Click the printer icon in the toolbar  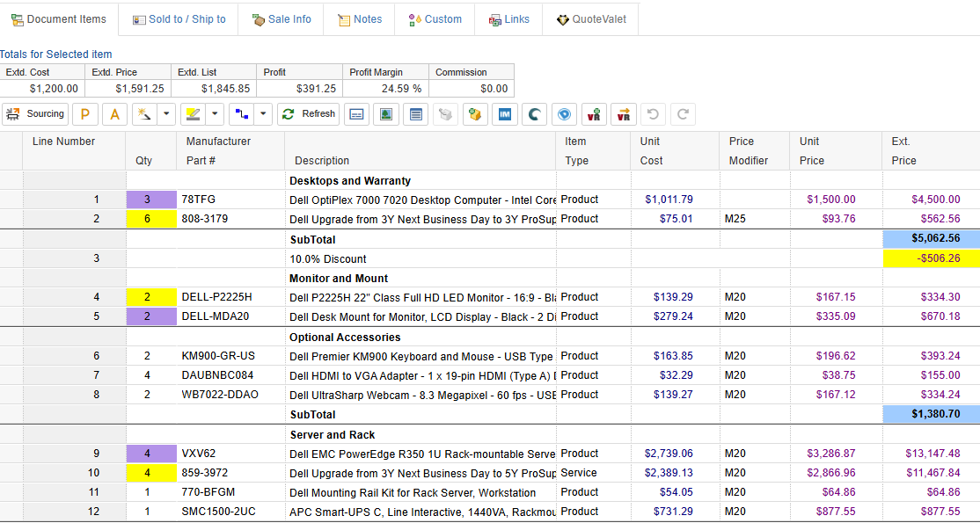pyautogui.click(x=445, y=113)
